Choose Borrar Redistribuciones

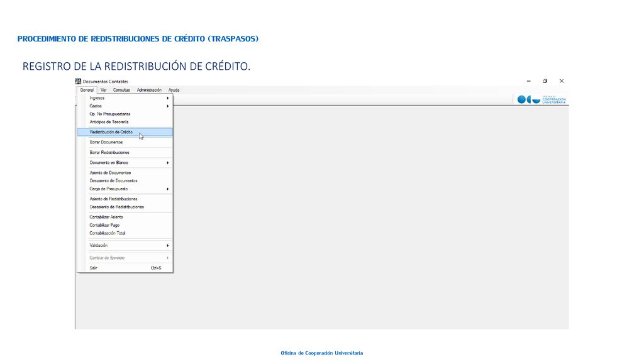point(125,152)
